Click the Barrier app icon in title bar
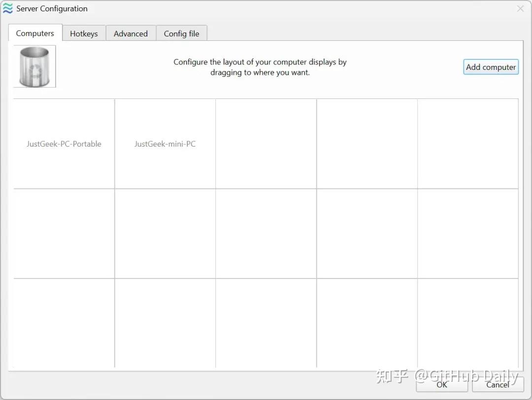The width and height of the screenshot is (532, 400). [8, 9]
